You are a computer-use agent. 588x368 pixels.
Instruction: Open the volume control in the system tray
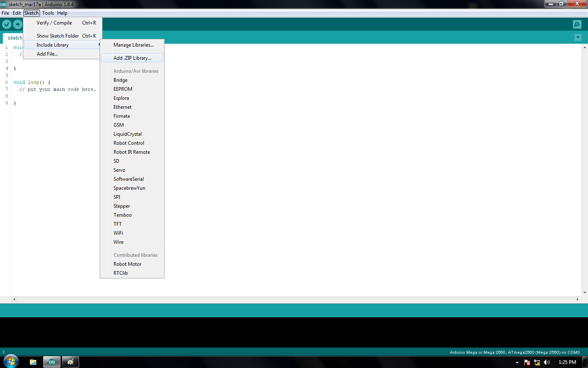pos(547,362)
